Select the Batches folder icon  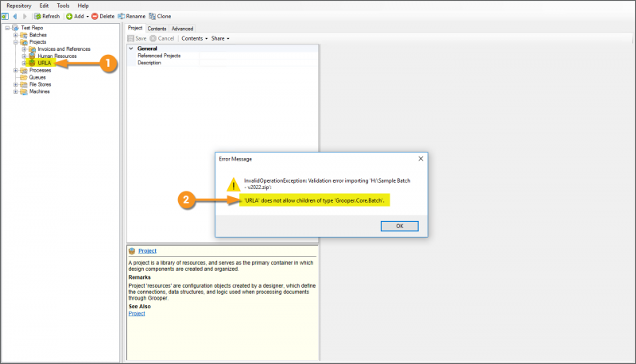(x=24, y=35)
